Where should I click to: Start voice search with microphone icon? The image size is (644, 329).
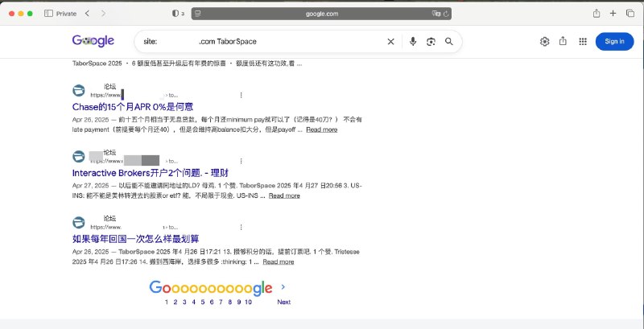tap(413, 42)
